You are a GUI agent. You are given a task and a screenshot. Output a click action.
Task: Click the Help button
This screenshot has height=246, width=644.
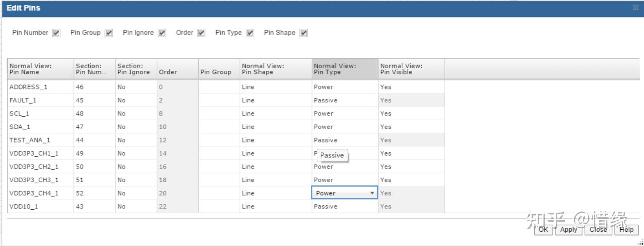tap(626, 230)
